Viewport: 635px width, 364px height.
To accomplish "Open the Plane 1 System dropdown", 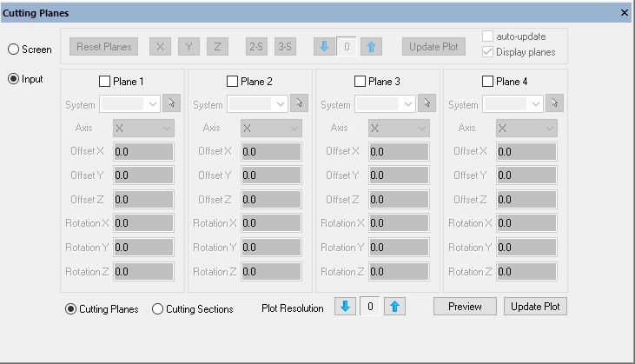I will [129, 104].
